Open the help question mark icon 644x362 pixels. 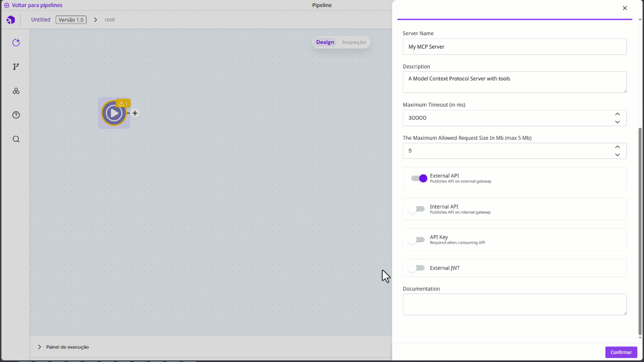[16, 115]
